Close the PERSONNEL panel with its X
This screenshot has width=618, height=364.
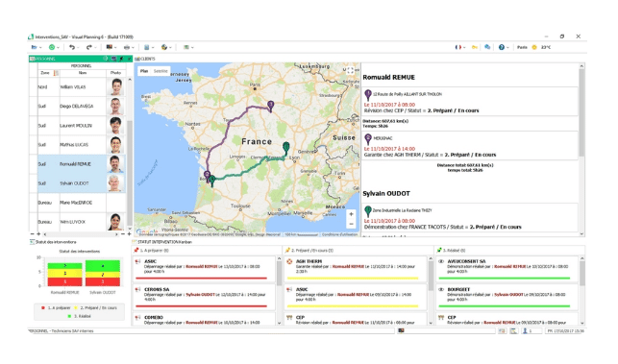click(129, 59)
